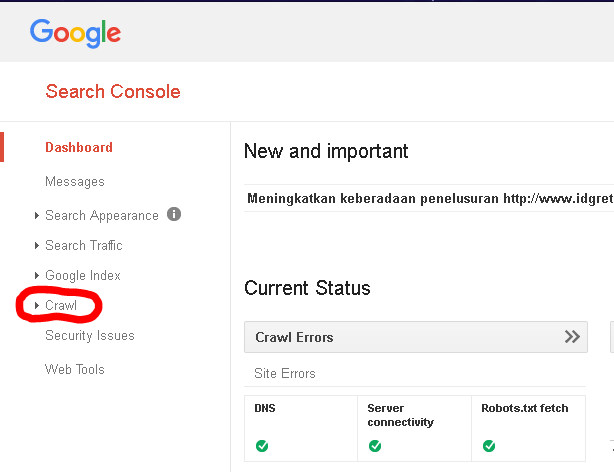The width and height of the screenshot is (614, 472).
Task: Open the Search Appearance menu item
Action: 102,215
